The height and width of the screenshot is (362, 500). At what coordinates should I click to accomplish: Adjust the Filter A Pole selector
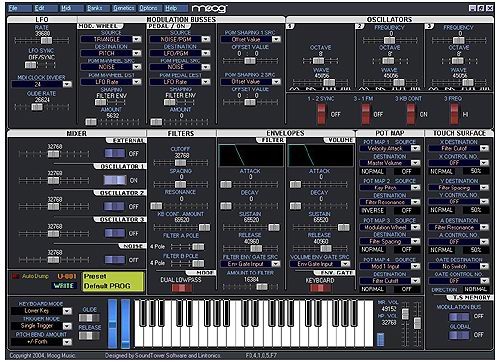pos(187,247)
